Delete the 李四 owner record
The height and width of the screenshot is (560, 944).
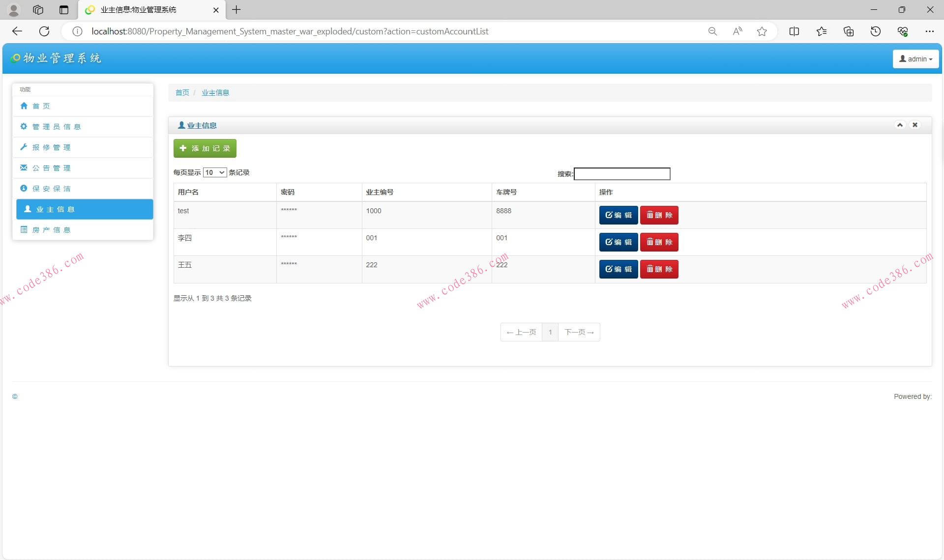point(659,242)
